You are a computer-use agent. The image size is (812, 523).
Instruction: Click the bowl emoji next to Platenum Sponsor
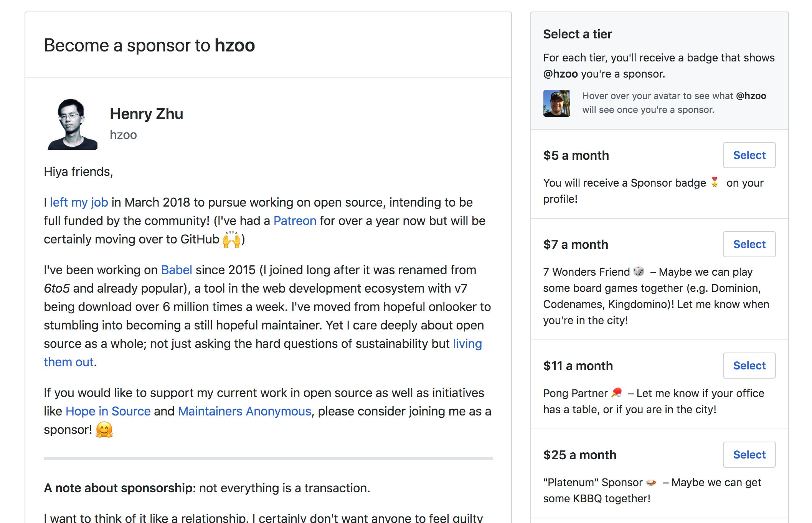click(x=651, y=482)
